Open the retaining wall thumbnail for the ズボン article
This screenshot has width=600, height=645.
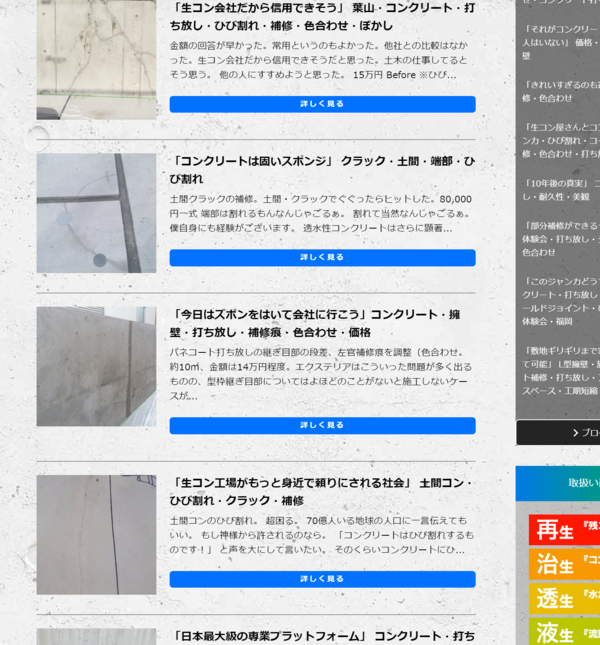pyautogui.click(x=96, y=367)
